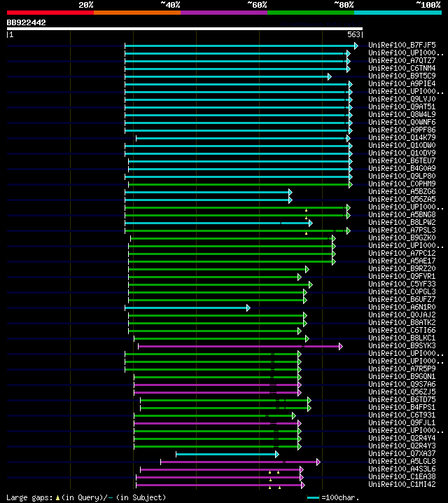Open hit UniRef100_C1MI42
448x503 pixels.
pyautogui.click(x=402, y=484)
